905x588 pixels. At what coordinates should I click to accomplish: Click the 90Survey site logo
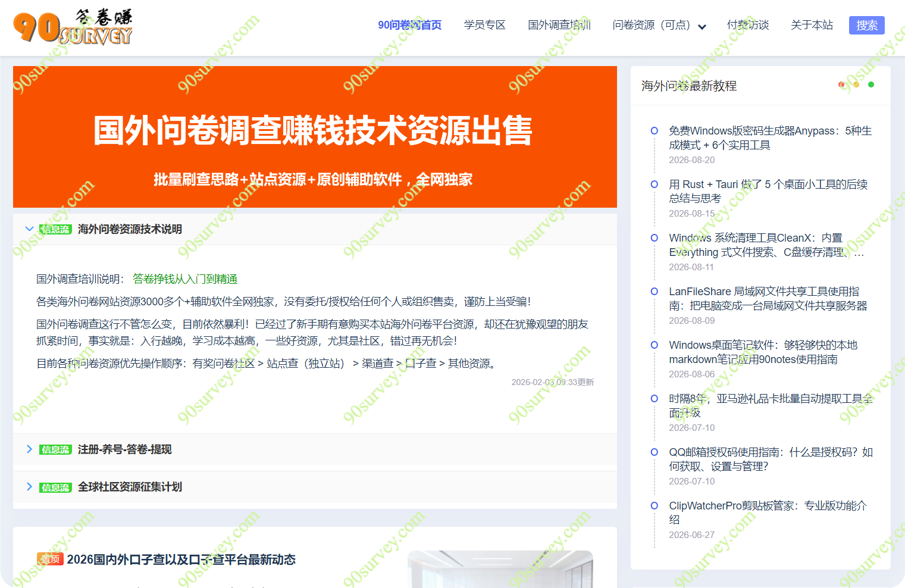click(x=73, y=27)
